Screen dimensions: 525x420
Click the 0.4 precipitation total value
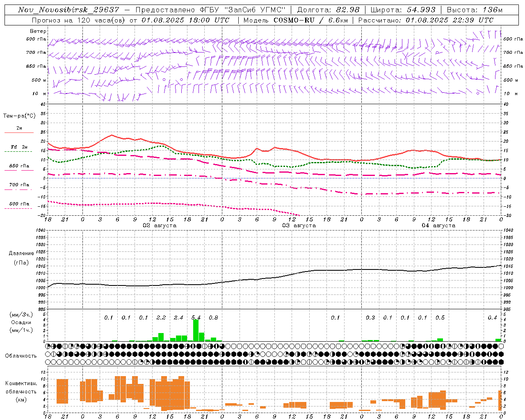492,317
